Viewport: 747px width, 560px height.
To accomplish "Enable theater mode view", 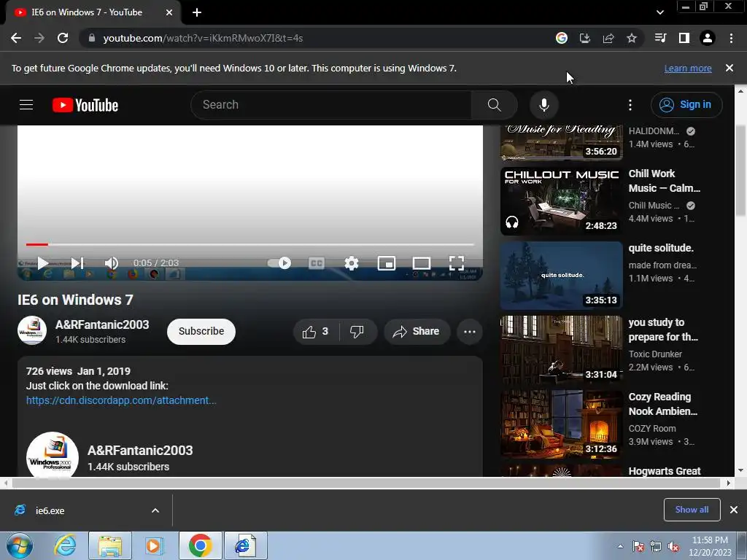I will coord(422,262).
